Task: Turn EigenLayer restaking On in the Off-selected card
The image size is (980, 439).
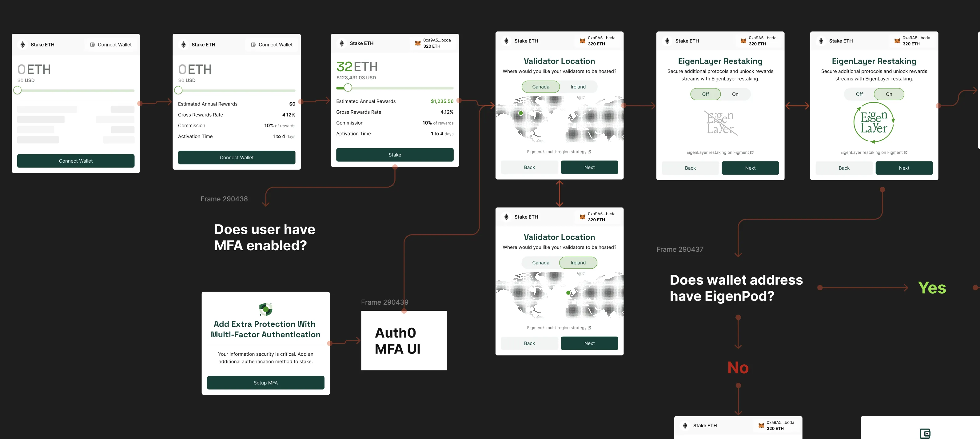Action: (735, 94)
